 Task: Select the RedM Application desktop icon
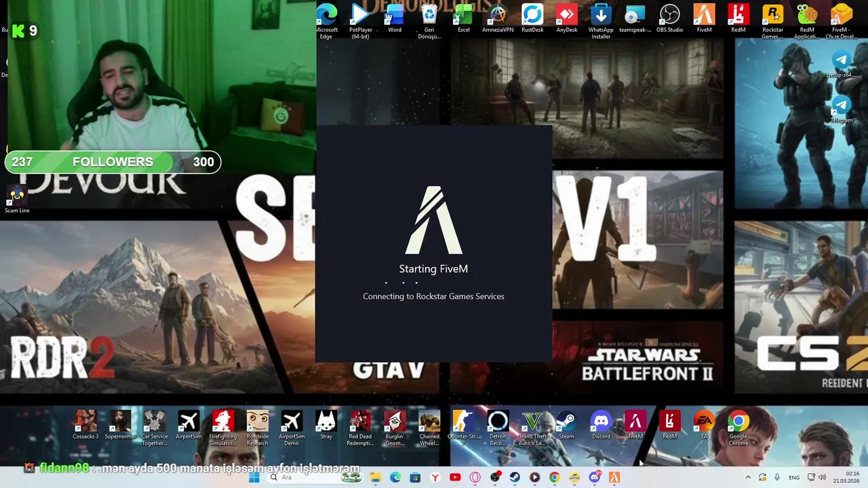[807, 20]
